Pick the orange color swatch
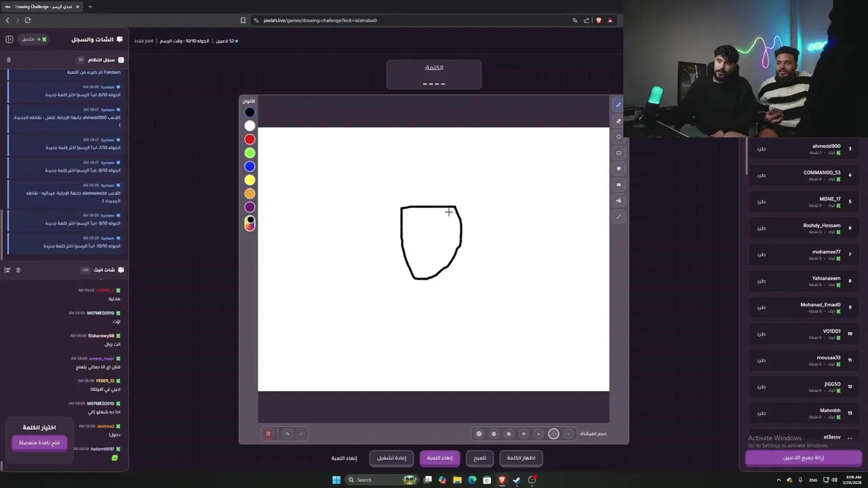Image resolution: width=868 pixels, height=488 pixels. click(x=250, y=193)
